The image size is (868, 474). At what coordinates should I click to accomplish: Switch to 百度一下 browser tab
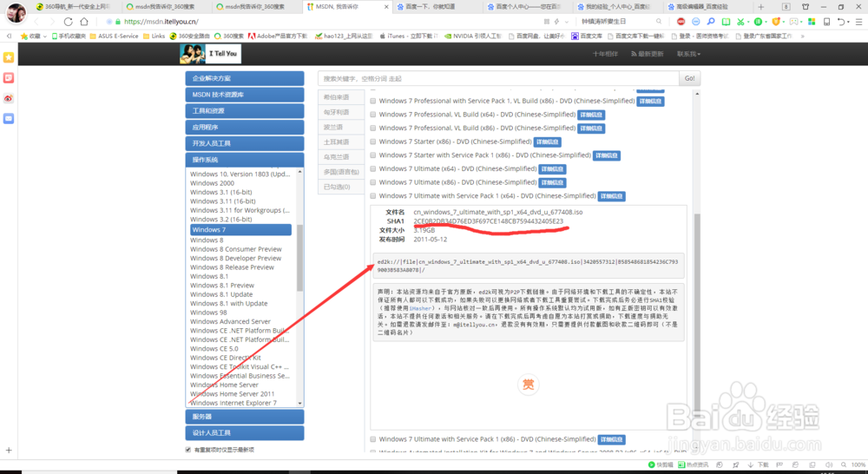(x=436, y=7)
